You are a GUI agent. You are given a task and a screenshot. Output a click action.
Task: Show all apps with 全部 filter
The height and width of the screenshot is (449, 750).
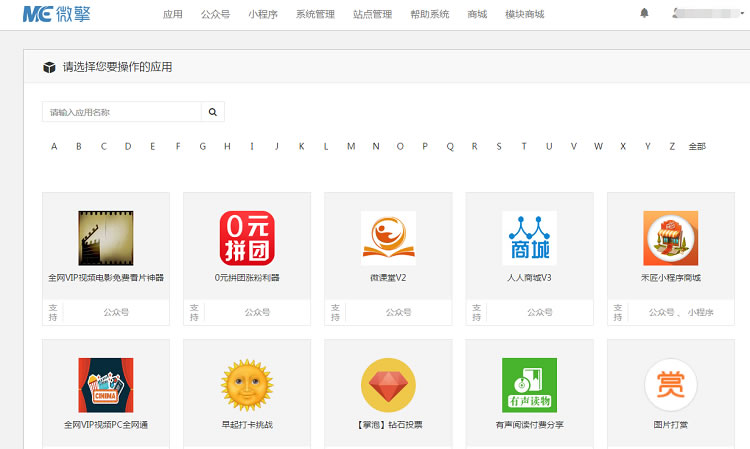point(697,146)
